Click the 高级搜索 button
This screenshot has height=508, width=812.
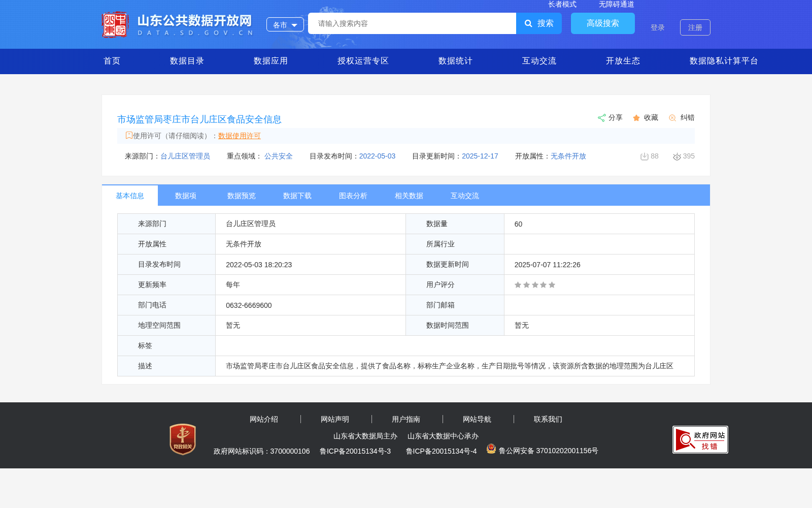(603, 23)
